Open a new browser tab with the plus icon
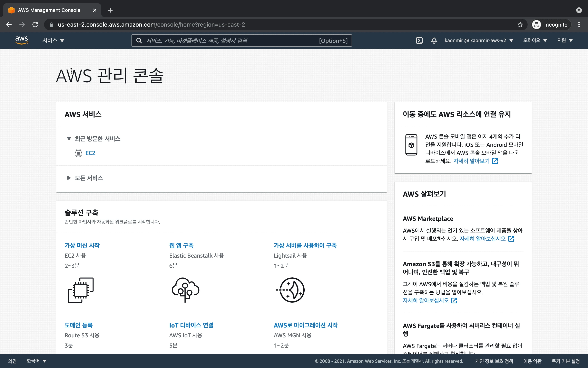Screen dimensions: 588x368 coord(110,10)
